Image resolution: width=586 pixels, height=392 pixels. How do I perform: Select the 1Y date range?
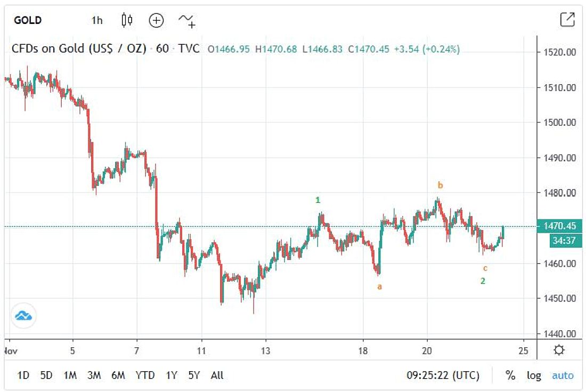pyautogui.click(x=171, y=375)
